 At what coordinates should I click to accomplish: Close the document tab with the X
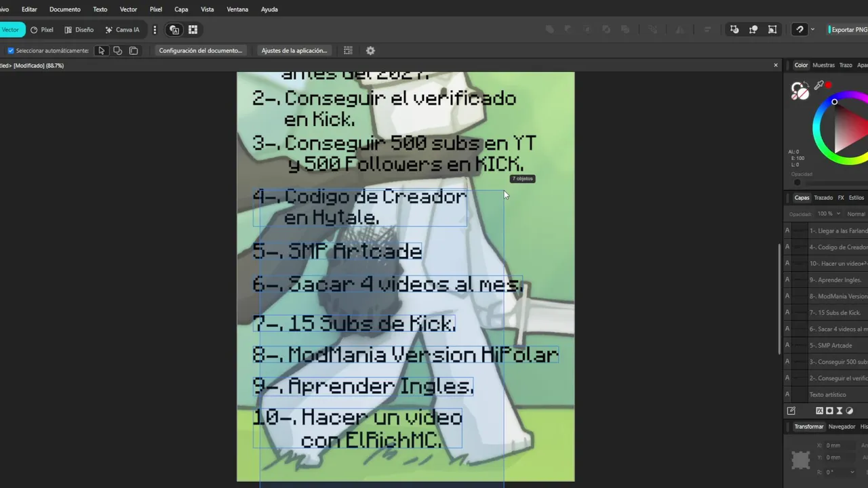(x=776, y=65)
